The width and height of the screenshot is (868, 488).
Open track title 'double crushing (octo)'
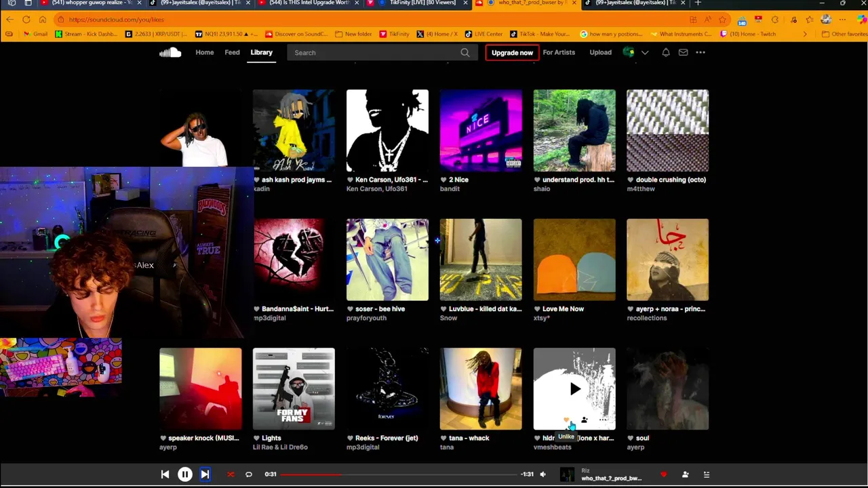pyautogui.click(x=671, y=180)
